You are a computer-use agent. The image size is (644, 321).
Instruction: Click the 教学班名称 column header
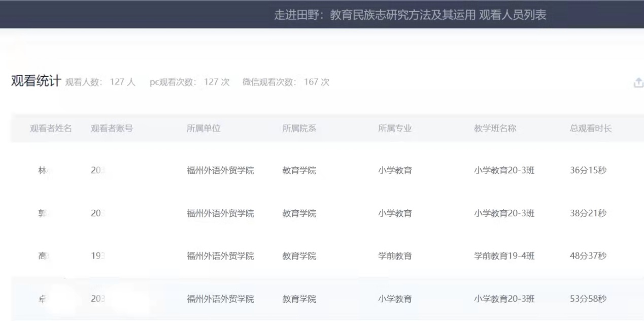click(x=495, y=129)
